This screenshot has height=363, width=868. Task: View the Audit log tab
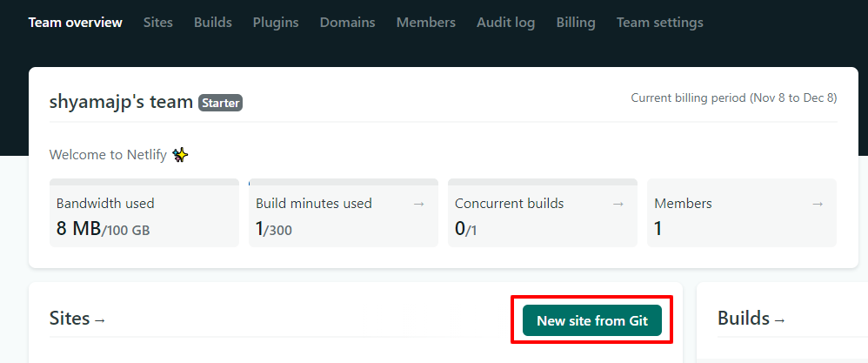point(505,23)
